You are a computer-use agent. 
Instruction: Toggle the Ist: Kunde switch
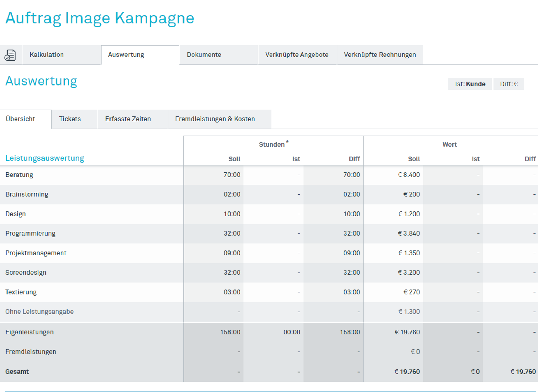click(x=470, y=84)
